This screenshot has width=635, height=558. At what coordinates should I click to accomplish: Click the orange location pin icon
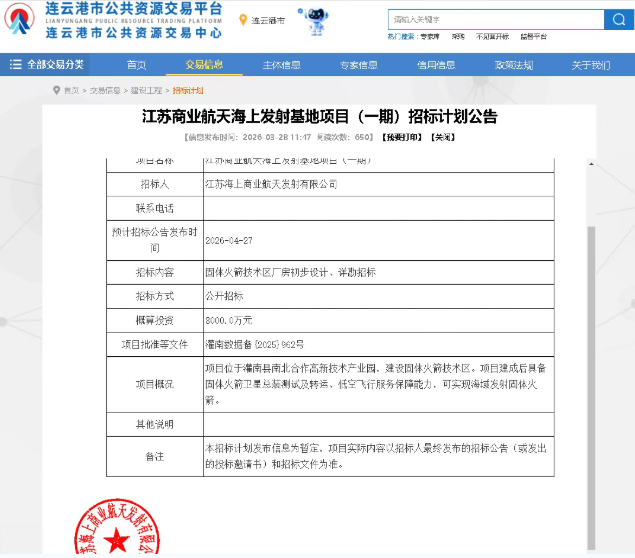[243, 20]
